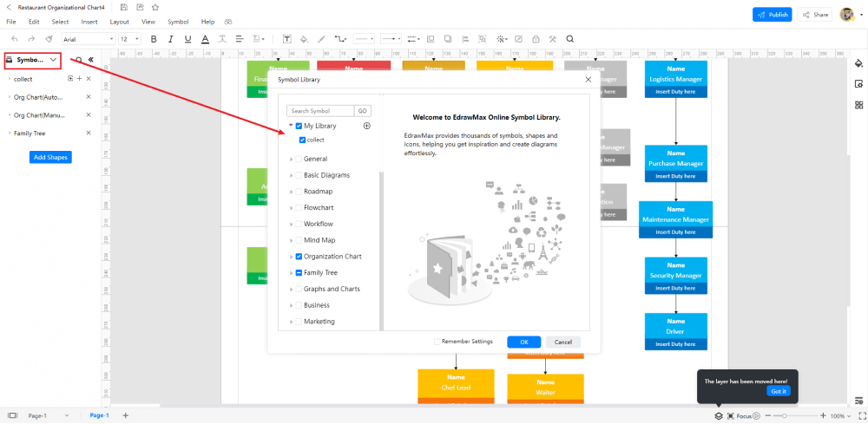Cancel the Symbol Library dialog

click(x=563, y=342)
